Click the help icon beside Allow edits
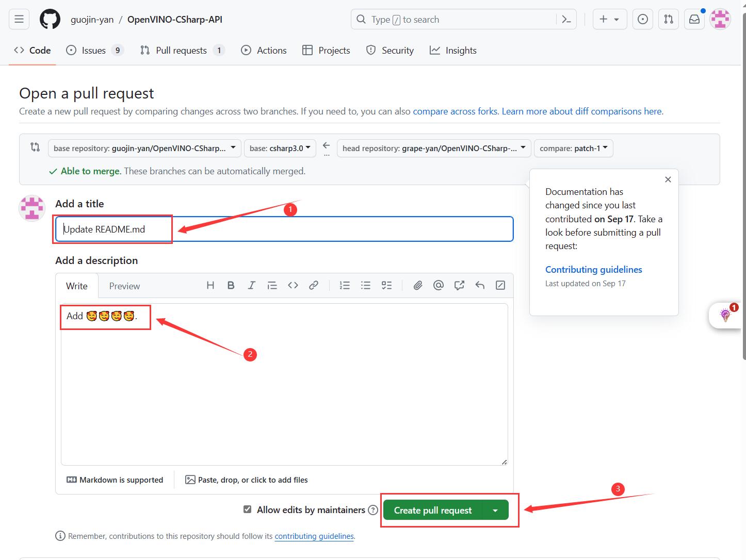Image resolution: width=746 pixels, height=560 pixels. coord(373,510)
